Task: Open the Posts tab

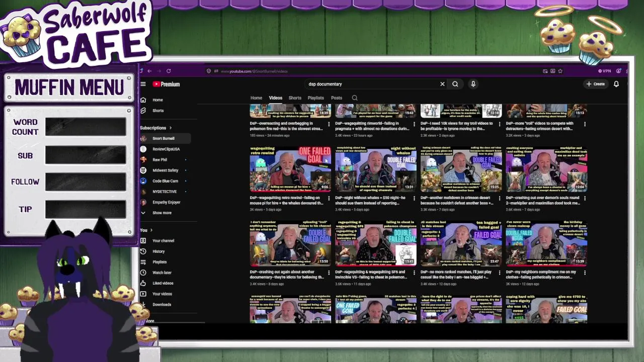Action: coord(337,98)
